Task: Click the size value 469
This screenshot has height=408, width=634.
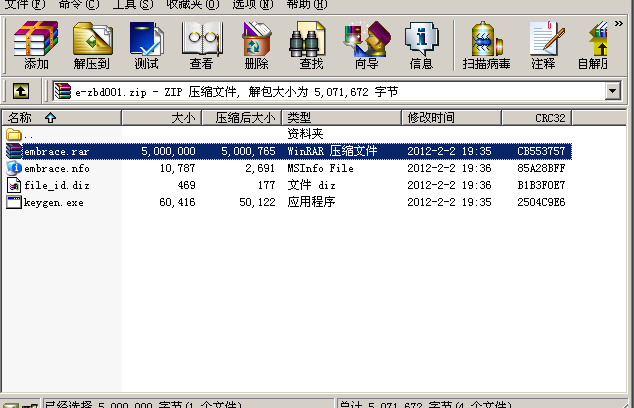Action: click(186, 185)
